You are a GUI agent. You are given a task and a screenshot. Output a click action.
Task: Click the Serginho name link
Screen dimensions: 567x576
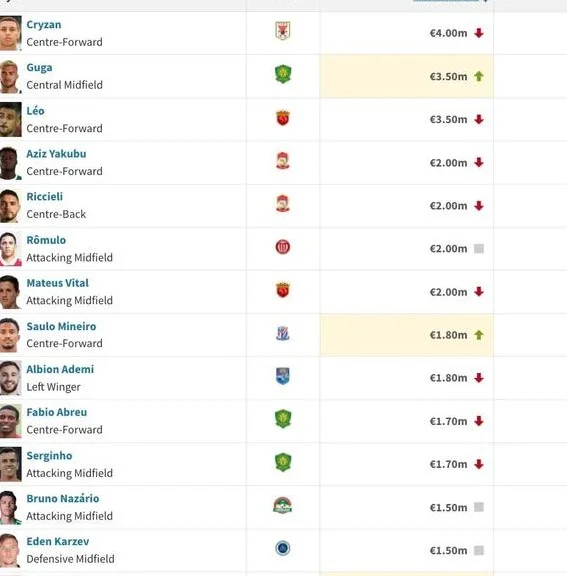tap(49, 456)
